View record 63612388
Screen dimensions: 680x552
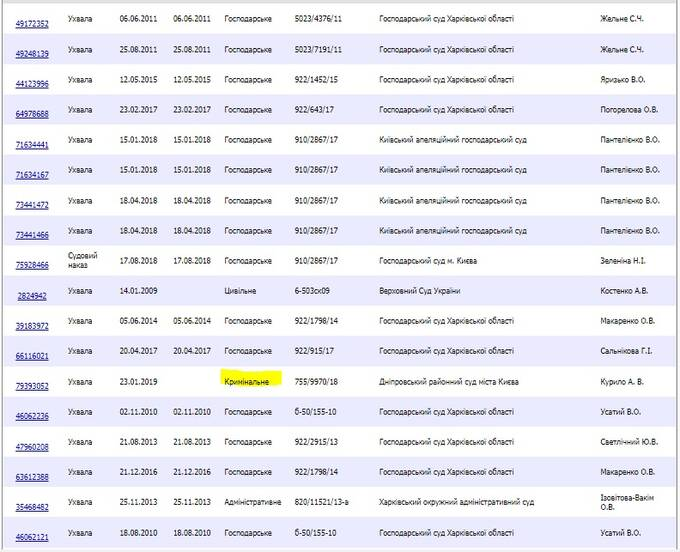[x=33, y=476]
